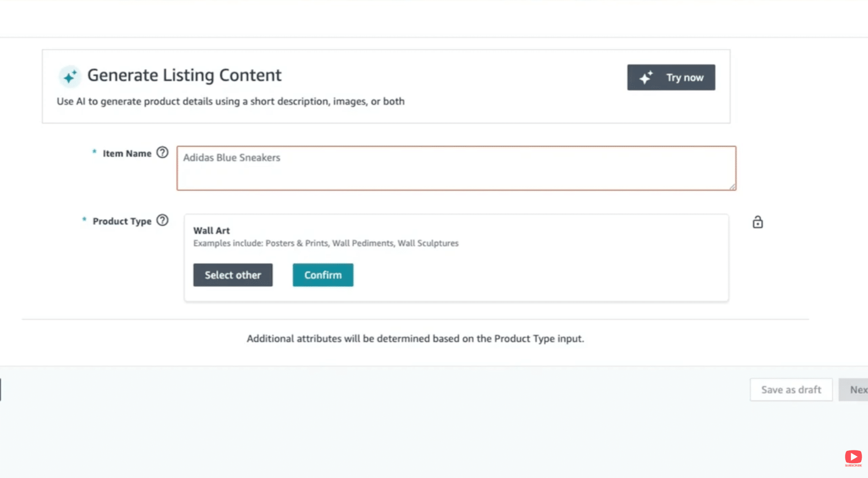Click the sparkle icon inside the Try now button

click(645, 77)
